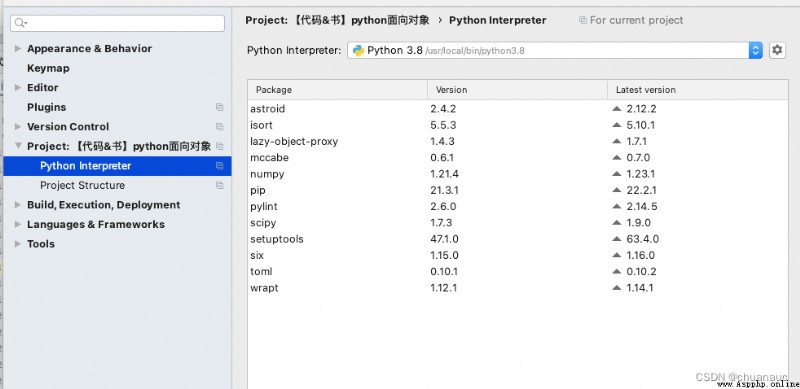The image size is (800, 389).
Task: Click the upgrade arrow for setuptools
Action: (617, 239)
